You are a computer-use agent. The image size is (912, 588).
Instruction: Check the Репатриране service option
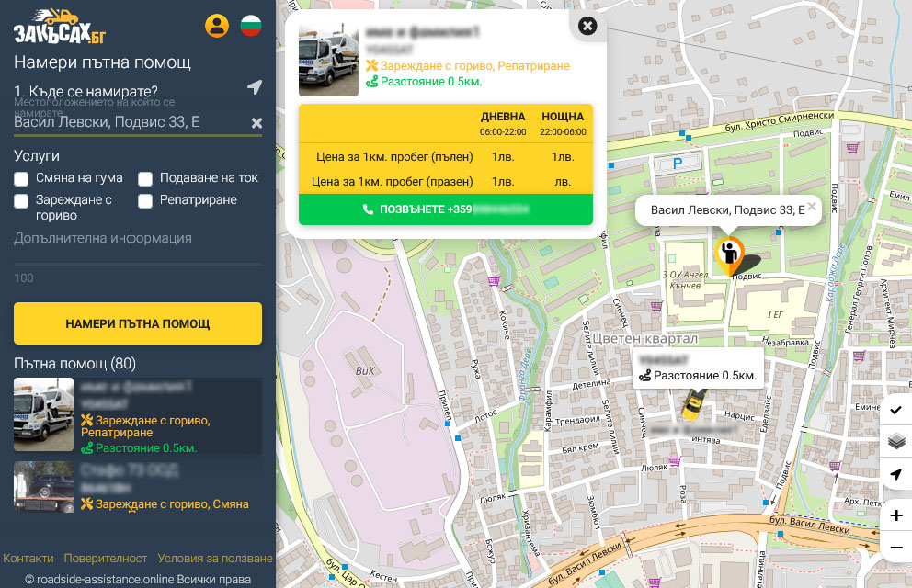click(145, 200)
